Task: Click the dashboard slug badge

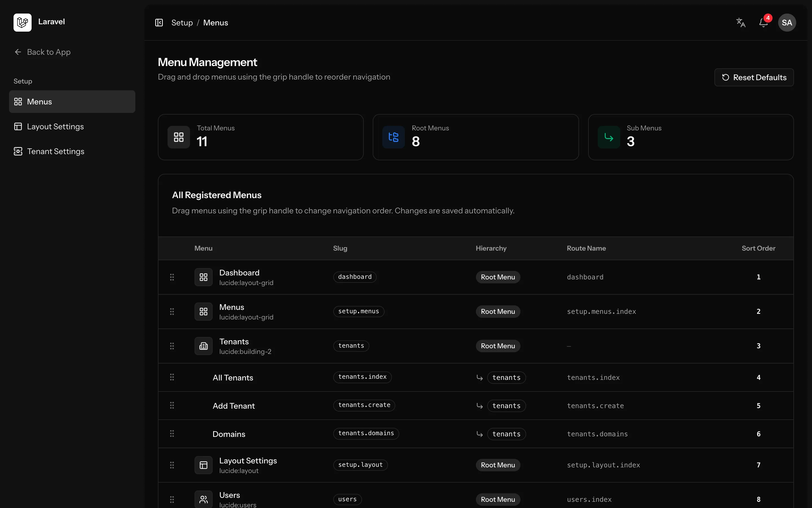Action: click(x=355, y=277)
